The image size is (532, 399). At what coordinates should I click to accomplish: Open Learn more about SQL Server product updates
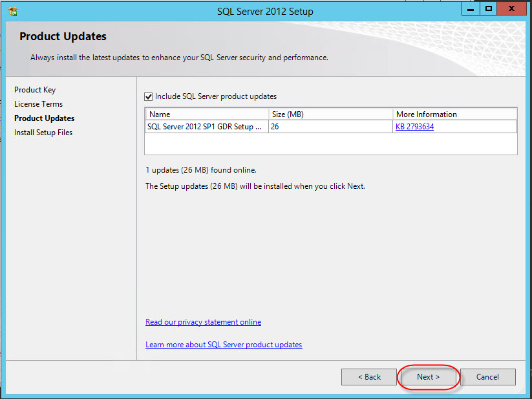coord(224,344)
